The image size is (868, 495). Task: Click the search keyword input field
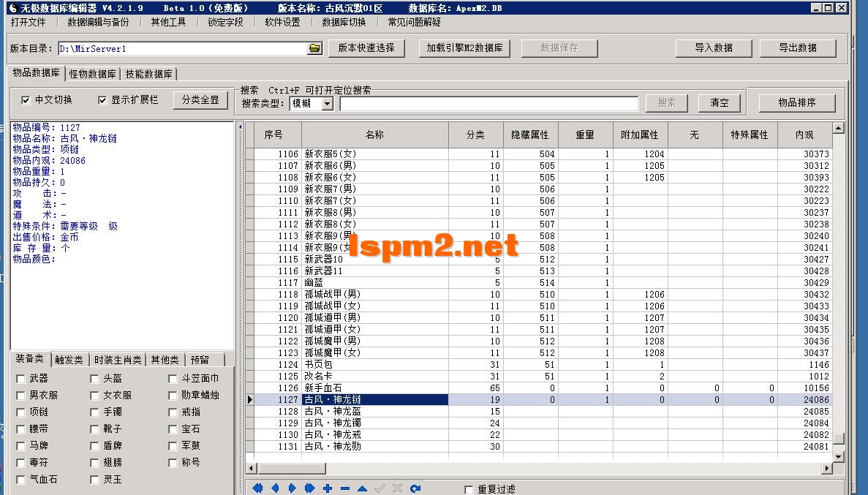(x=488, y=104)
